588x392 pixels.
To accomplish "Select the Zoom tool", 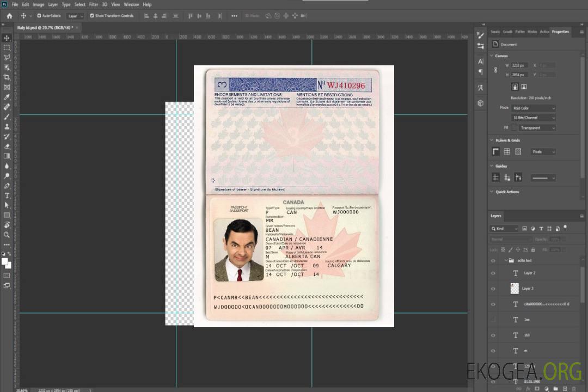I will tap(7, 235).
